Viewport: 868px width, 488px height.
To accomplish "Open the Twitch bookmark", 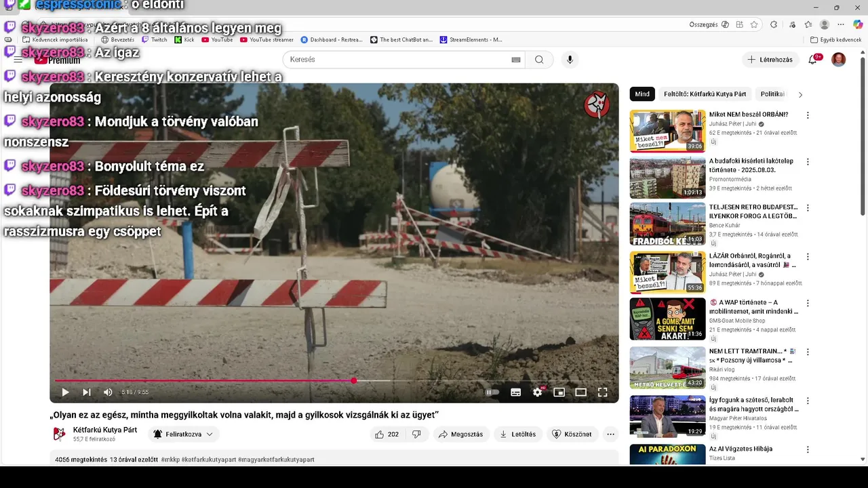I will 155,40.
